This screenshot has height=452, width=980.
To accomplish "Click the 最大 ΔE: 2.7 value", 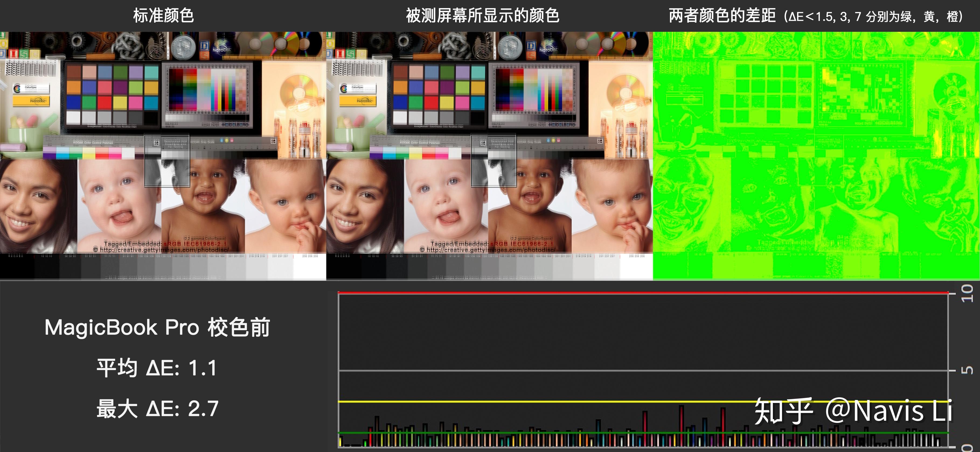I will pyautogui.click(x=157, y=409).
